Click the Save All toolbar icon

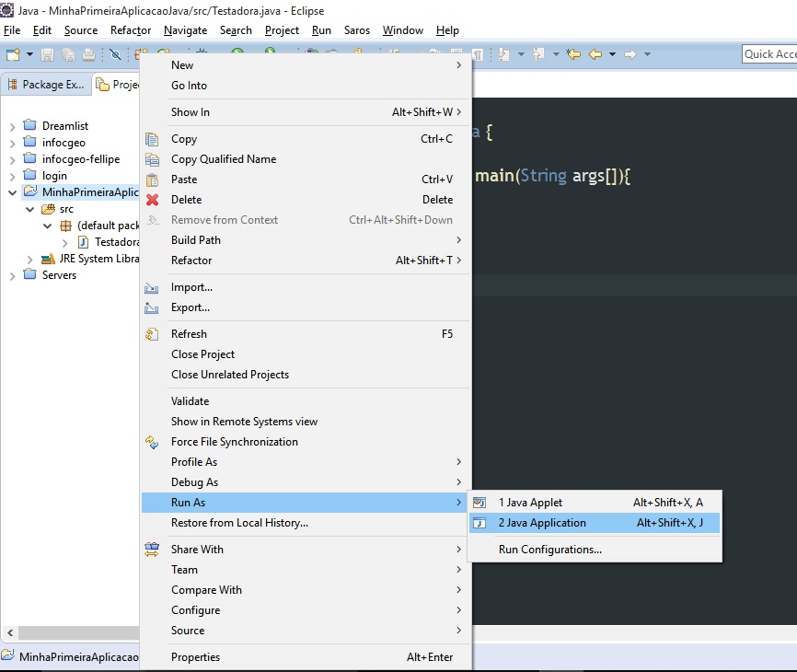click(68, 54)
